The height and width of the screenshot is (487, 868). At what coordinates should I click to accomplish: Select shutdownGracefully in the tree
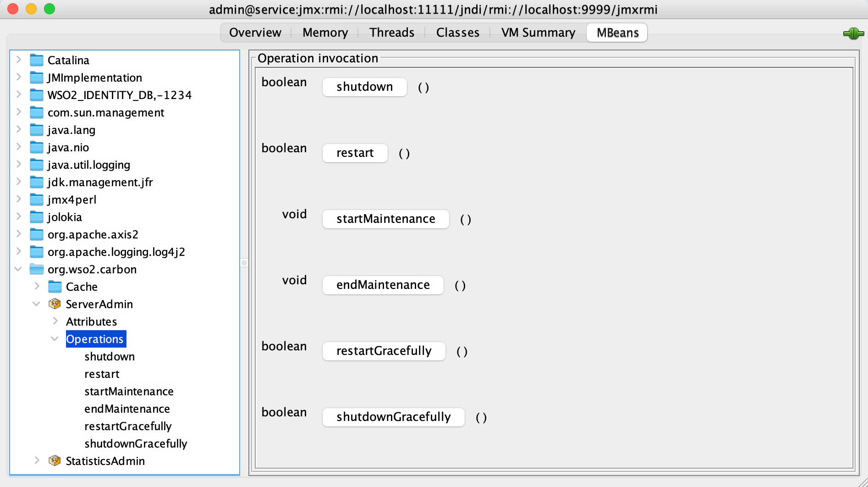136,443
